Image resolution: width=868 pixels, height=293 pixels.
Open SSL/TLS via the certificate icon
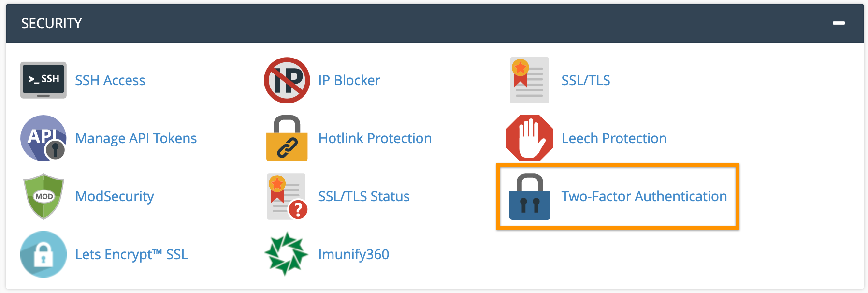[x=529, y=80]
